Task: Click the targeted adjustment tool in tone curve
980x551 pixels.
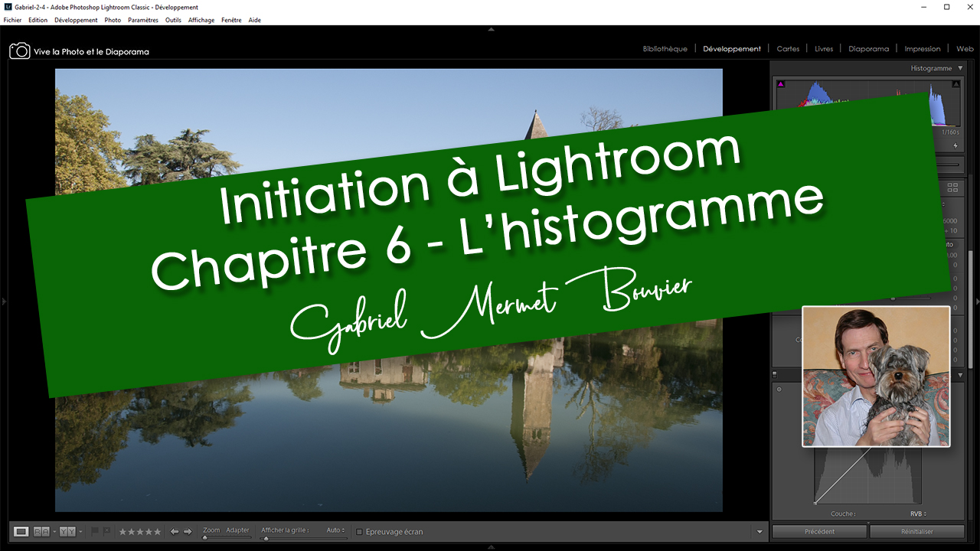Action: [779, 390]
